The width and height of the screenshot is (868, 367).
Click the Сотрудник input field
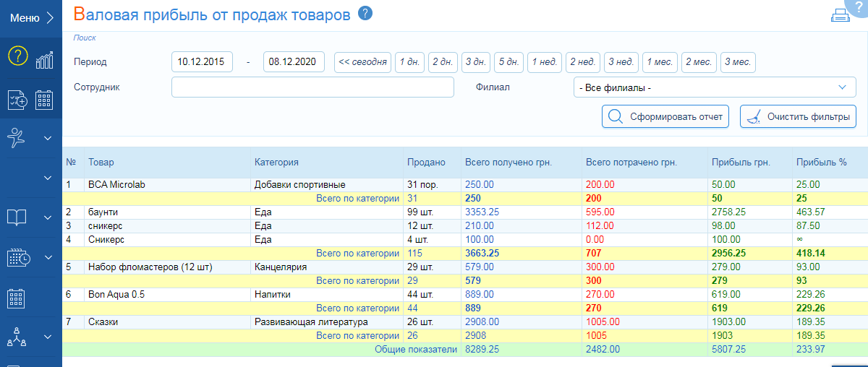pyautogui.click(x=312, y=87)
